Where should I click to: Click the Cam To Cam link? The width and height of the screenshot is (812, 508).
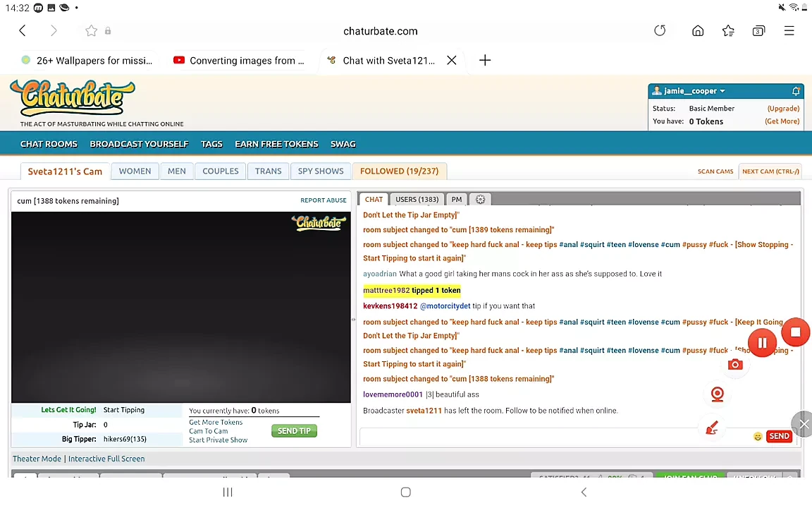208,431
